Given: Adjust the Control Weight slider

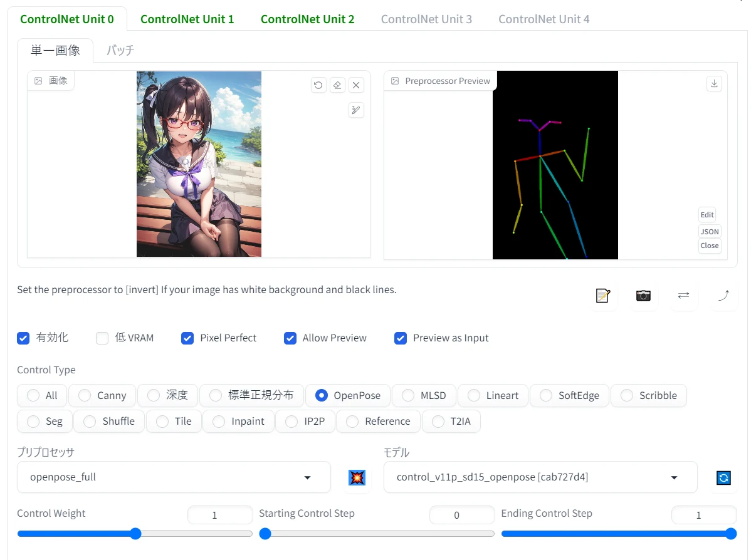Looking at the screenshot, I should 135,534.
